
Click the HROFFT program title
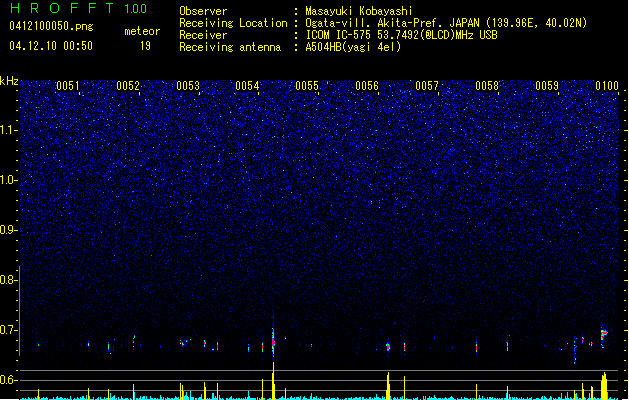point(62,8)
